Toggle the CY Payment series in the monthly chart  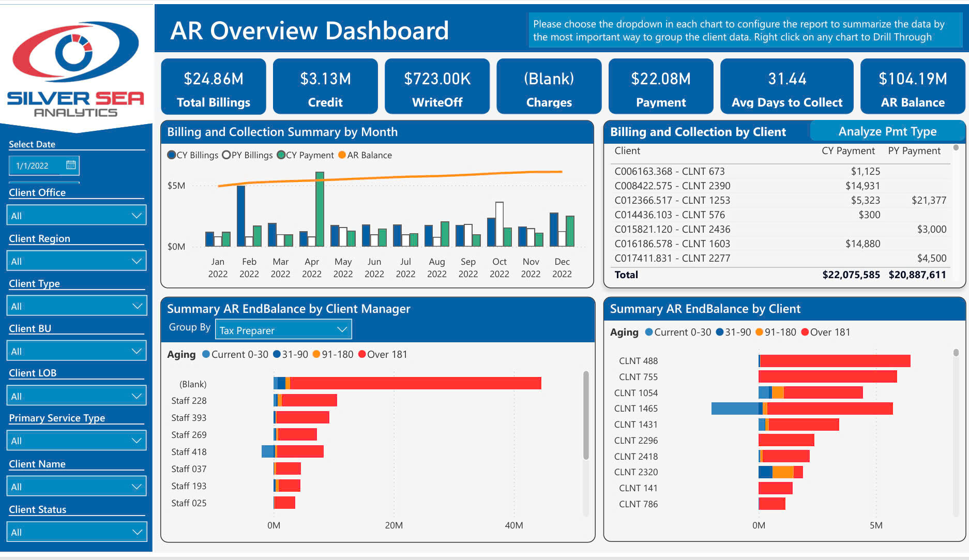281,155
